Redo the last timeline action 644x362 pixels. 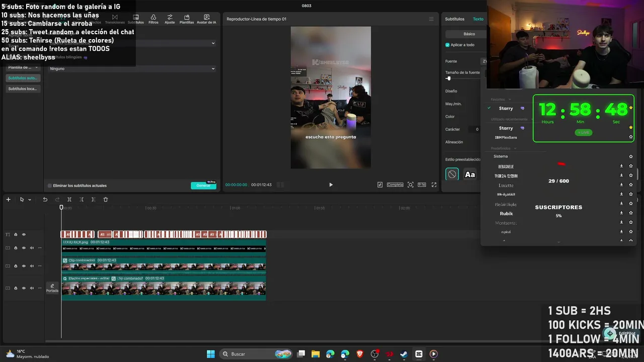point(57,200)
